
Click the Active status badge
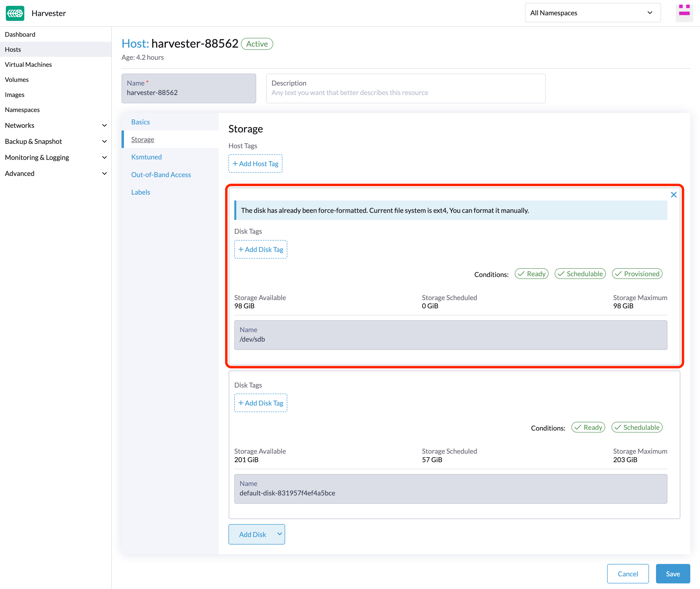point(257,44)
